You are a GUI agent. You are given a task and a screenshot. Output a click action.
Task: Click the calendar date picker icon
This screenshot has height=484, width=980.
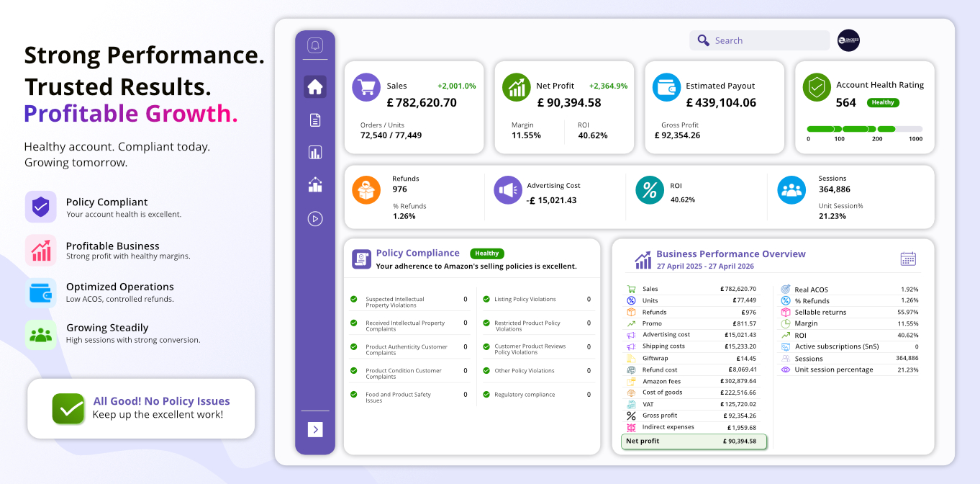tap(908, 259)
